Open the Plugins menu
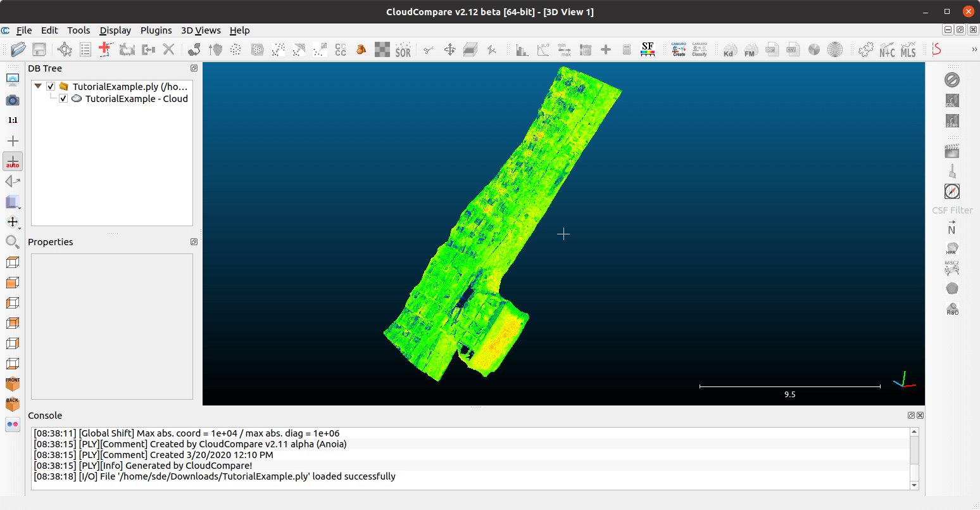The height and width of the screenshot is (510, 980). [x=156, y=30]
